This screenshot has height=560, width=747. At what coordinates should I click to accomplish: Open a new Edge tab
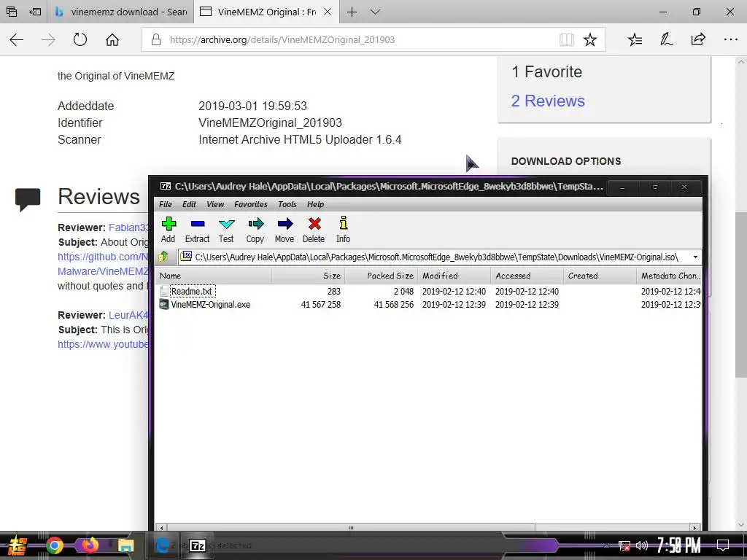352,12
